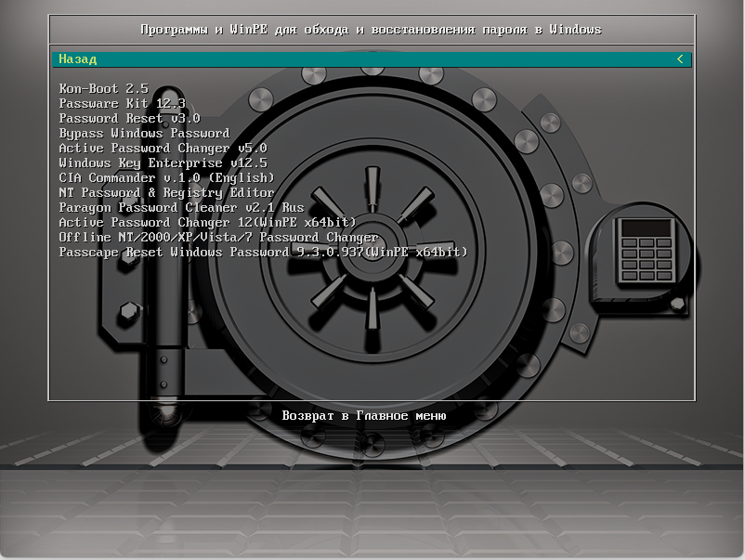Viewport: 745px width, 560px height.
Task: Choose Offline NT/2000/XP/Vista/7 Password Changer
Action: (x=218, y=237)
